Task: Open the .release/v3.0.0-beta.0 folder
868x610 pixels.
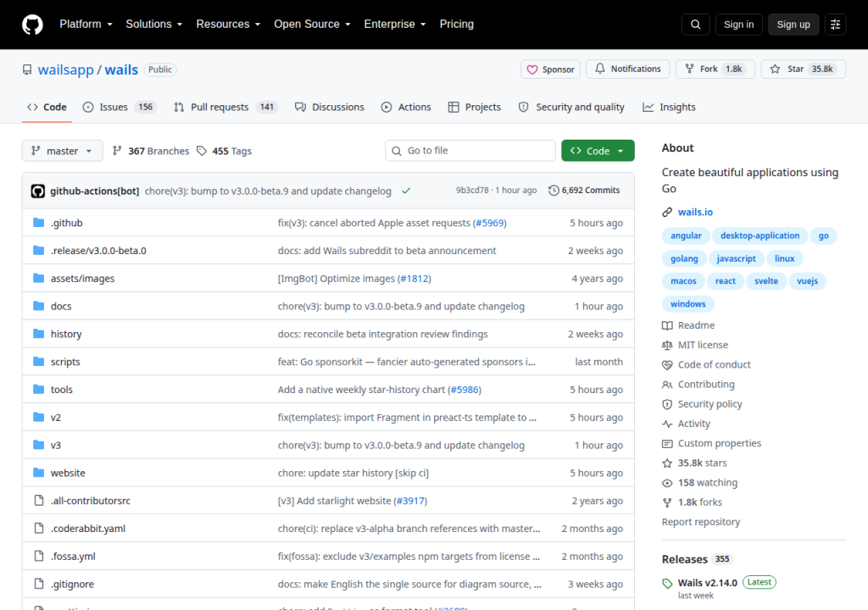Action: point(98,251)
